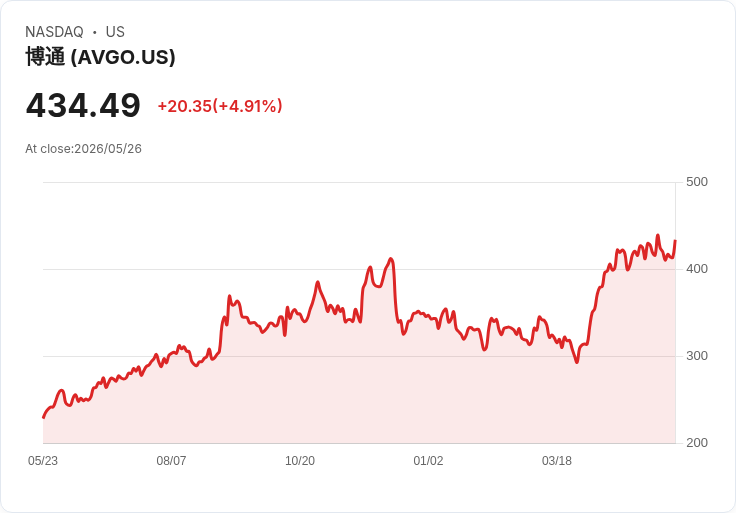Click the chart line's starting point near 05/23
Image resolution: width=736 pixels, height=513 pixels.
[44, 417]
